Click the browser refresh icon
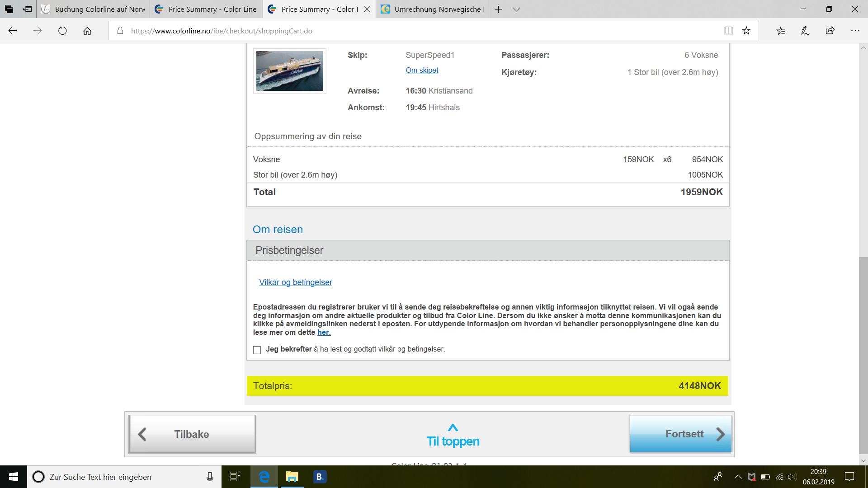 62,31
